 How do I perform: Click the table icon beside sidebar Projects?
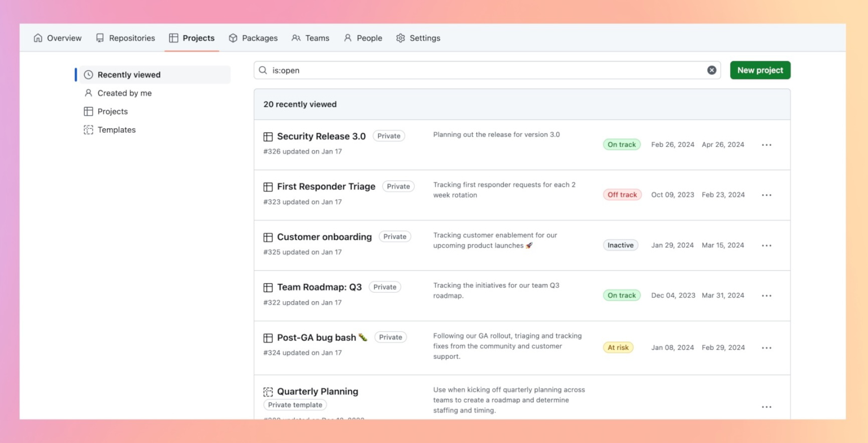[88, 111]
